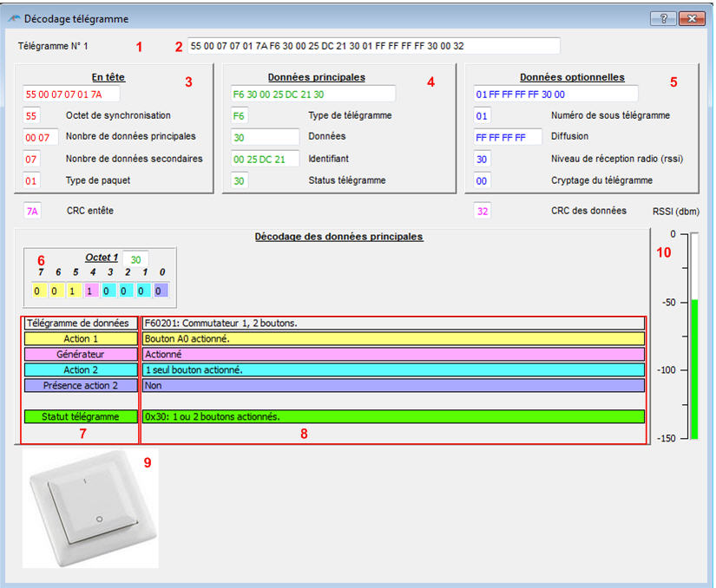Select the yellow Action 1 label

tap(81, 338)
